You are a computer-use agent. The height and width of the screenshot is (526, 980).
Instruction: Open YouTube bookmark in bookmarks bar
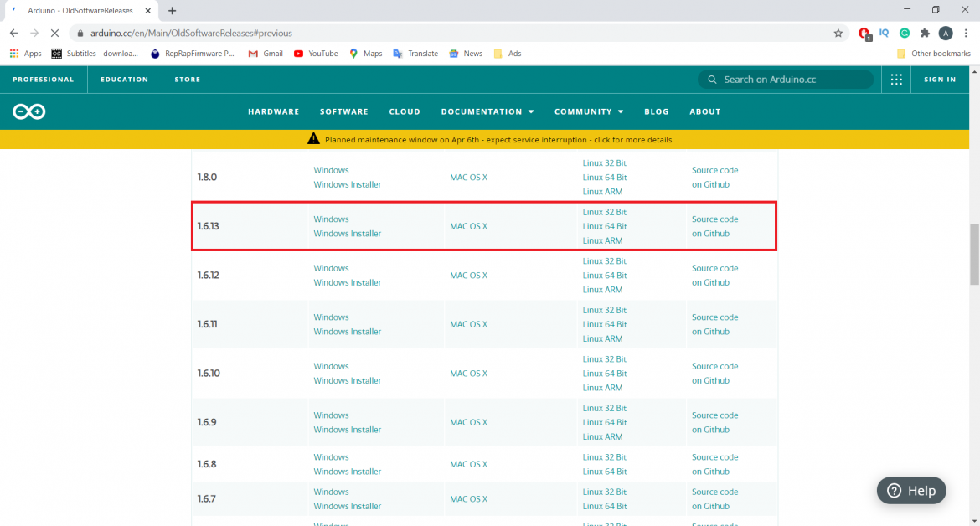click(x=316, y=54)
